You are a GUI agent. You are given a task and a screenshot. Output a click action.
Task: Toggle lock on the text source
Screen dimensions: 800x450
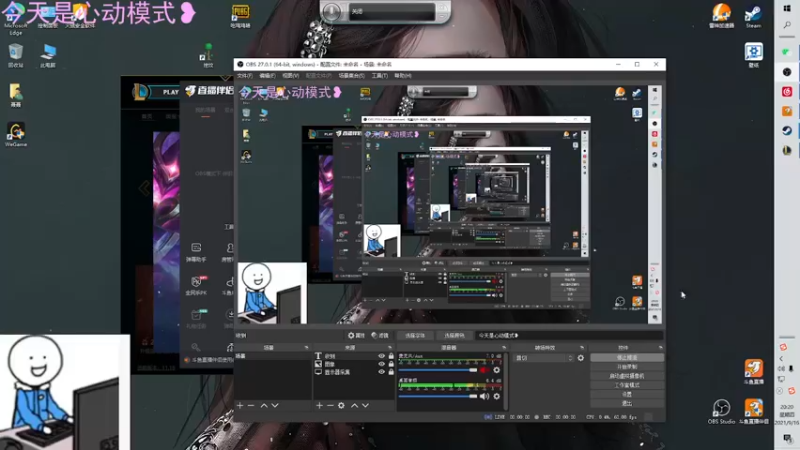pyautogui.click(x=391, y=356)
